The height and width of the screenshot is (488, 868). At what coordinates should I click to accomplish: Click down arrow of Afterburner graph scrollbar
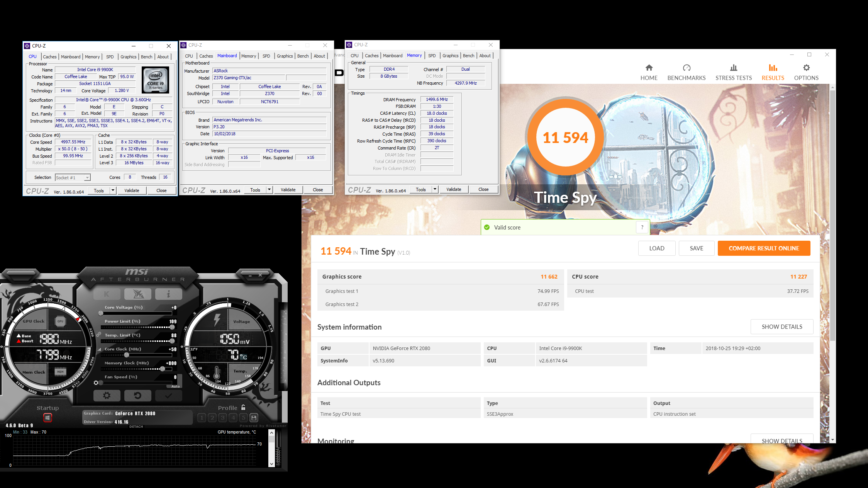(x=271, y=464)
